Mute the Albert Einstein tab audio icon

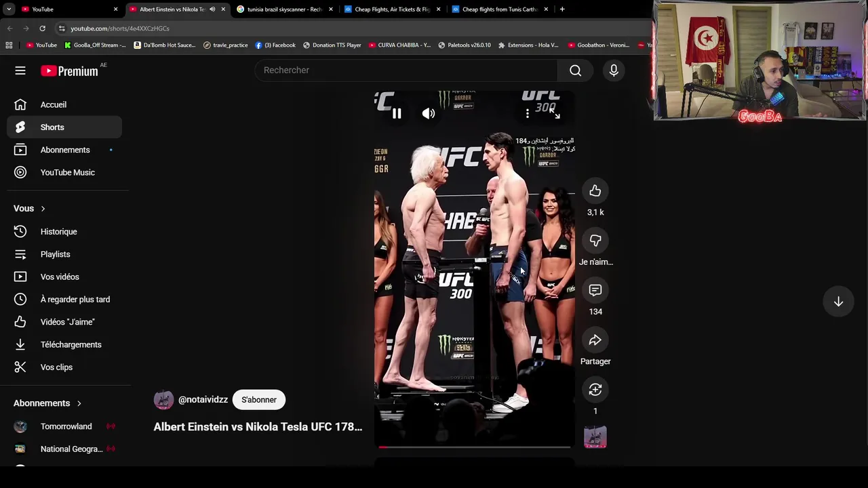pos(212,9)
